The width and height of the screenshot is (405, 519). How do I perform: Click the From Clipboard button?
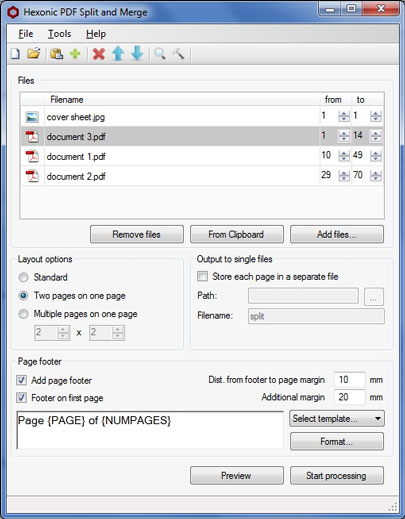click(237, 234)
